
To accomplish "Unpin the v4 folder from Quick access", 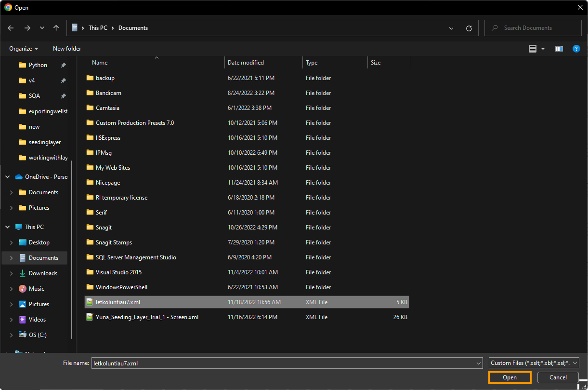I will click(63, 81).
